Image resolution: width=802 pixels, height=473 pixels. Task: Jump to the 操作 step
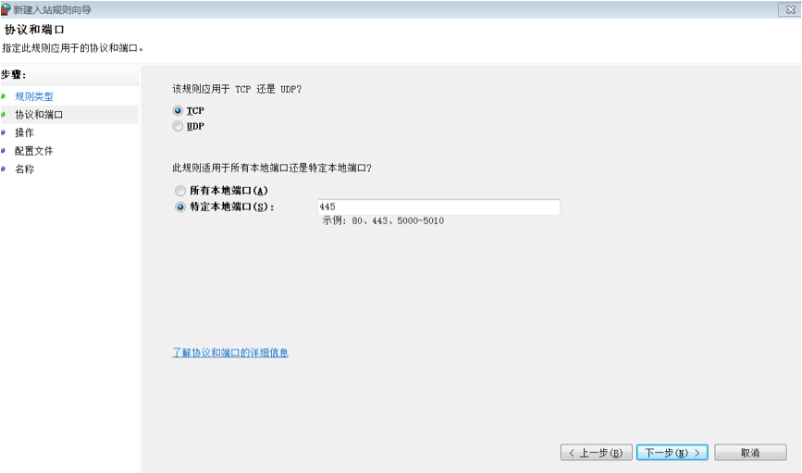24,133
